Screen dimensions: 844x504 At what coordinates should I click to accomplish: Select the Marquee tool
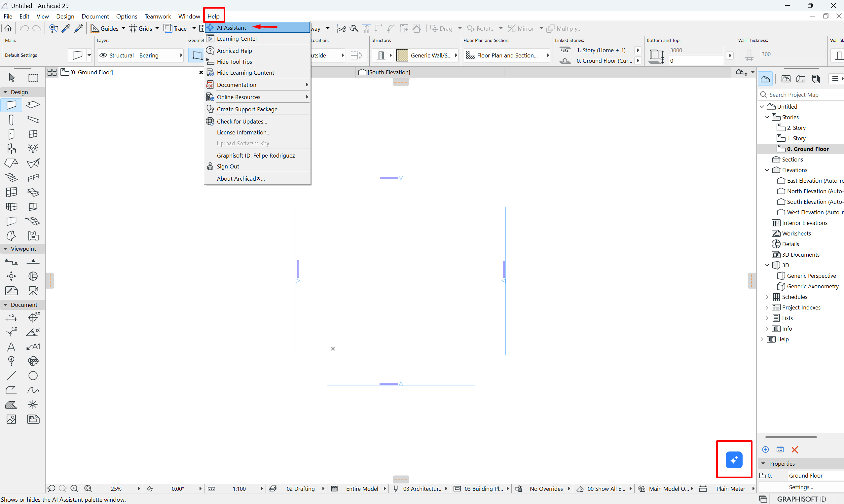(x=33, y=77)
